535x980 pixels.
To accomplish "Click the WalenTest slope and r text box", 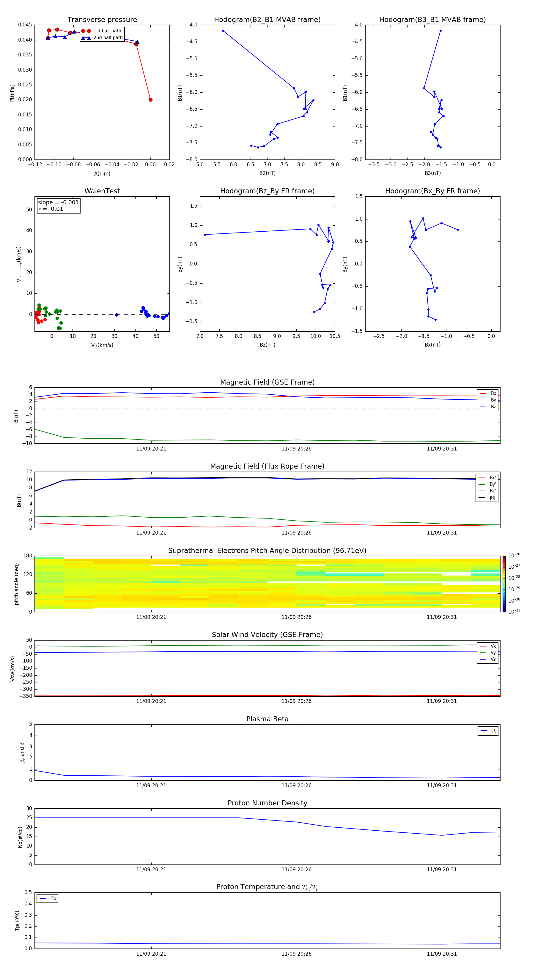I will point(58,206).
